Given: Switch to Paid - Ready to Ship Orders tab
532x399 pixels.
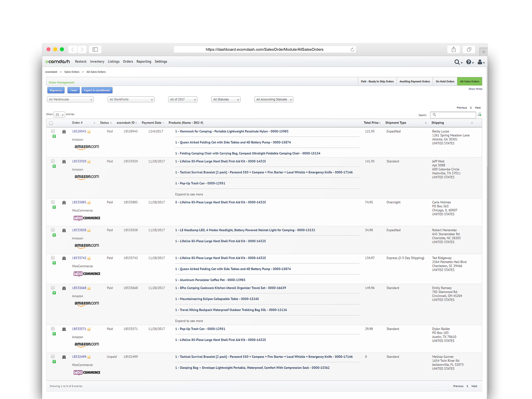Looking at the screenshot, I should pos(377,82).
